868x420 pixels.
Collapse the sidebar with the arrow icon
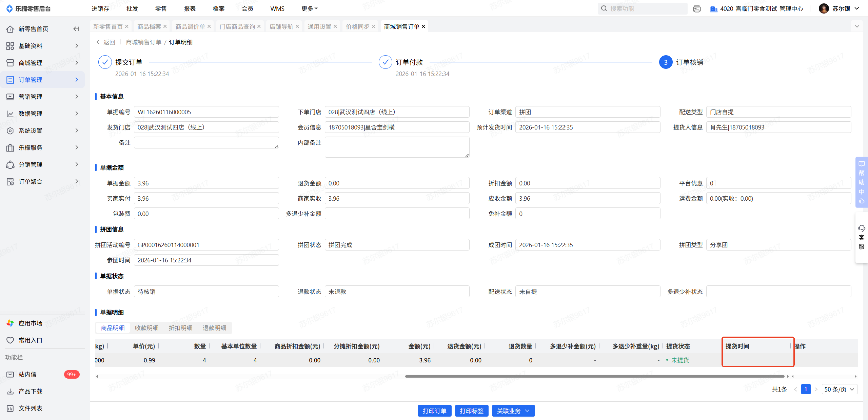point(76,29)
